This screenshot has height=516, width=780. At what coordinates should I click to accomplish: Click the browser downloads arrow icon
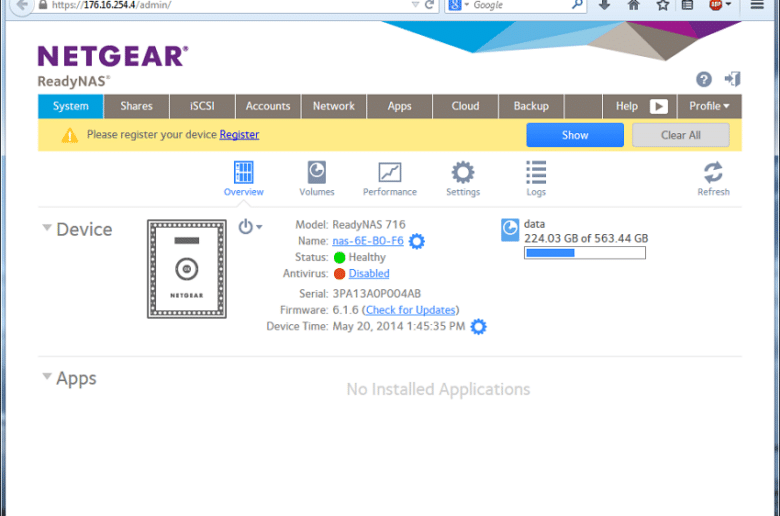pyautogui.click(x=604, y=5)
